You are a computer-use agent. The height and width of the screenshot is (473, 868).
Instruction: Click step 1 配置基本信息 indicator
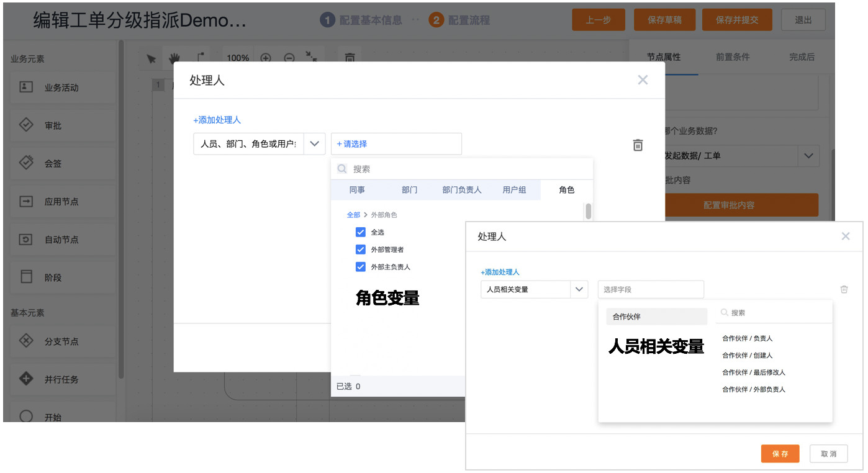[x=361, y=20]
